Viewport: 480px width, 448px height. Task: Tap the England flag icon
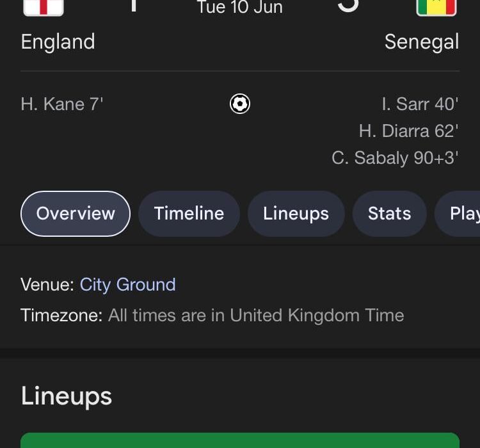[44, 7]
